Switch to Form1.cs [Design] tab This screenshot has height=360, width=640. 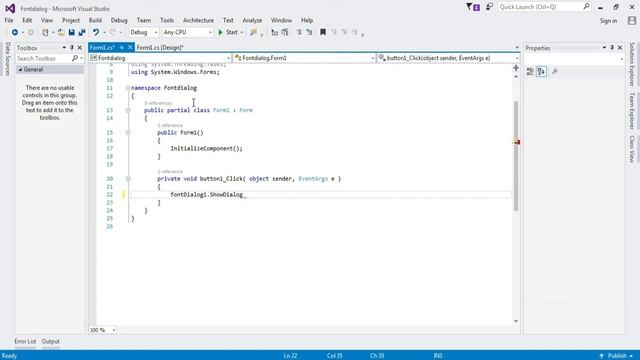160,47
